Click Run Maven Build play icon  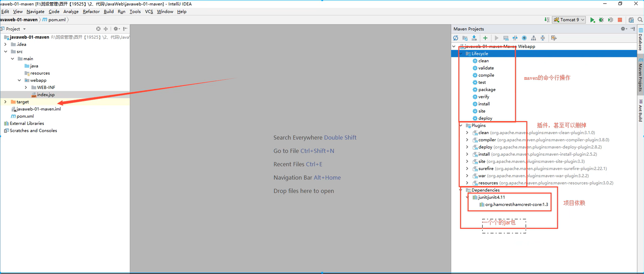(496, 38)
